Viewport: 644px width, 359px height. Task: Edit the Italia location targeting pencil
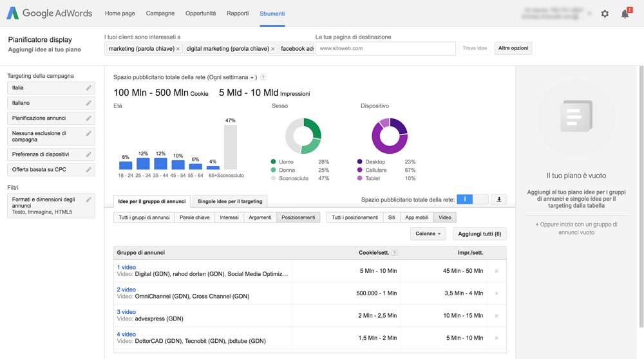(x=88, y=87)
